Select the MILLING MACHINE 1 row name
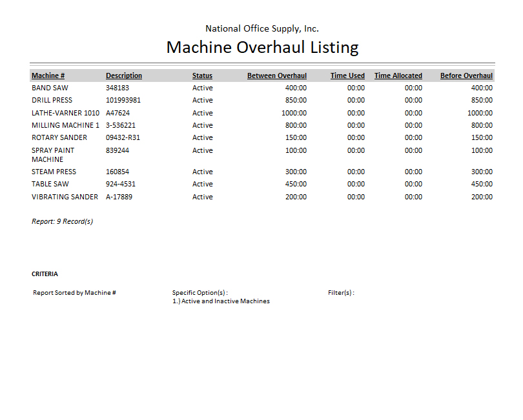 pos(65,125)
